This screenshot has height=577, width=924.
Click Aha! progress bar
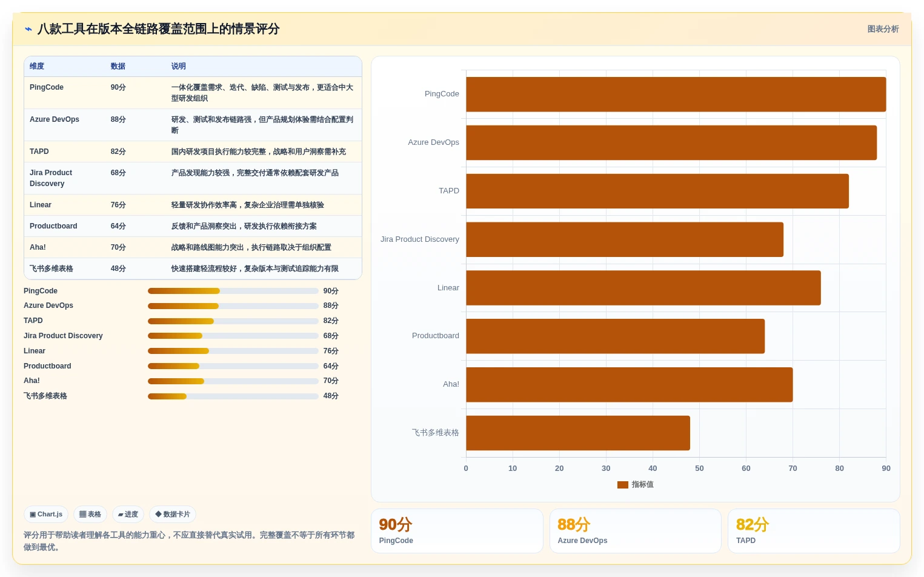233,381
